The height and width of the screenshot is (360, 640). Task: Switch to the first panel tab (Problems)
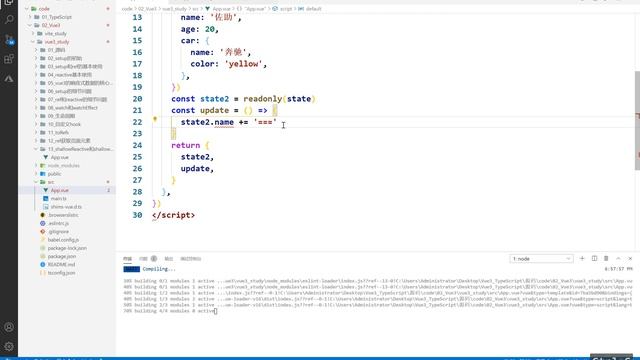[127, 259]
